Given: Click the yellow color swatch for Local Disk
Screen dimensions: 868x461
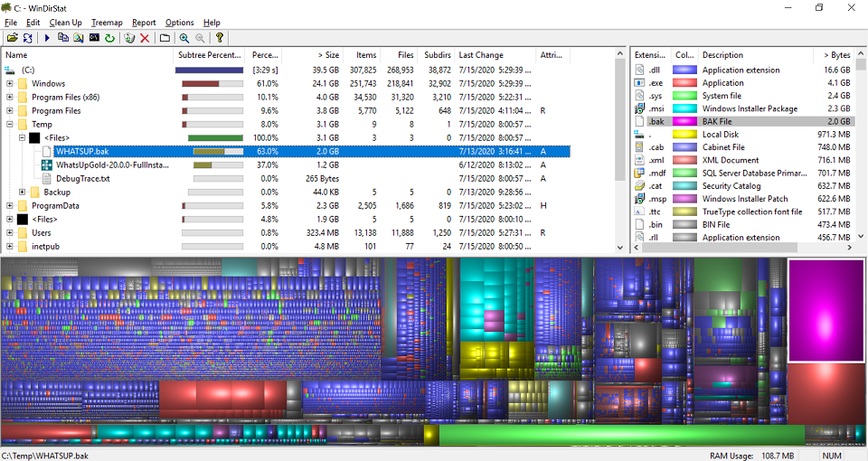Looking at the screenshot, I should pyautogui.click(x=684, y=135).
